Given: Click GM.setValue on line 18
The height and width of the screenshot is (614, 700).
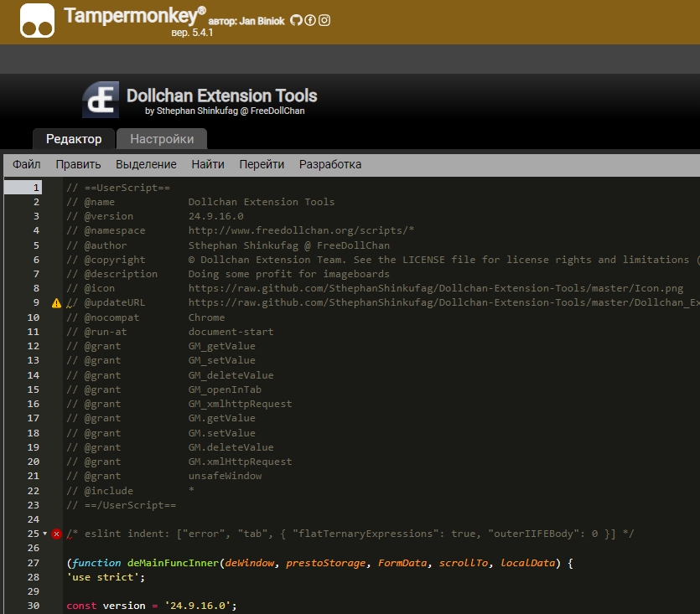Looking at the screenshot, I should 222,433.
